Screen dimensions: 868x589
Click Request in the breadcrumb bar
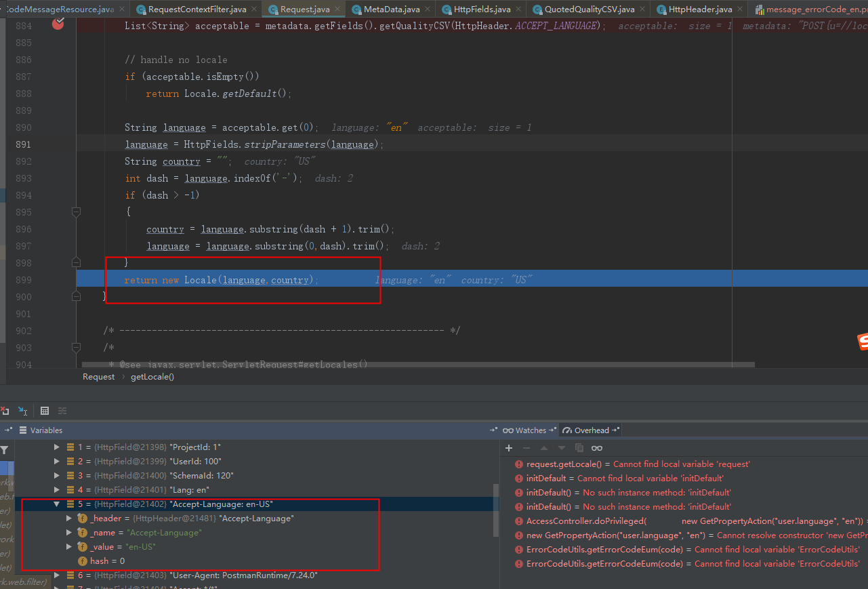pos(99,377)
